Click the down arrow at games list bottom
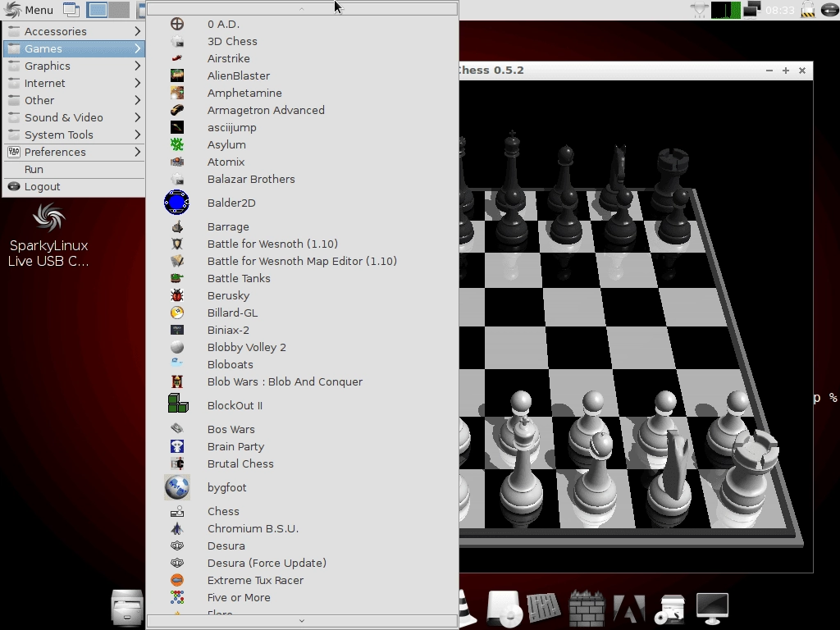Screen dimensions: 840x630 point(302,621)
